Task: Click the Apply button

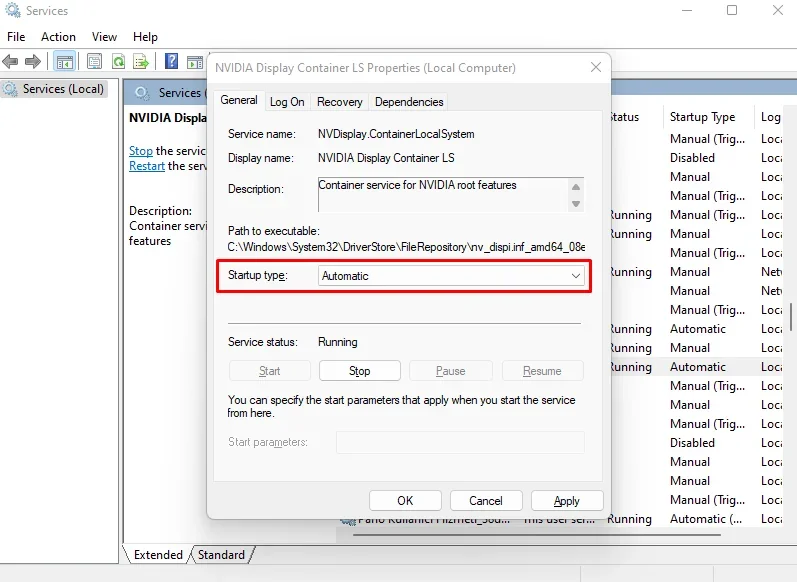Action: (x=567, y=501)
